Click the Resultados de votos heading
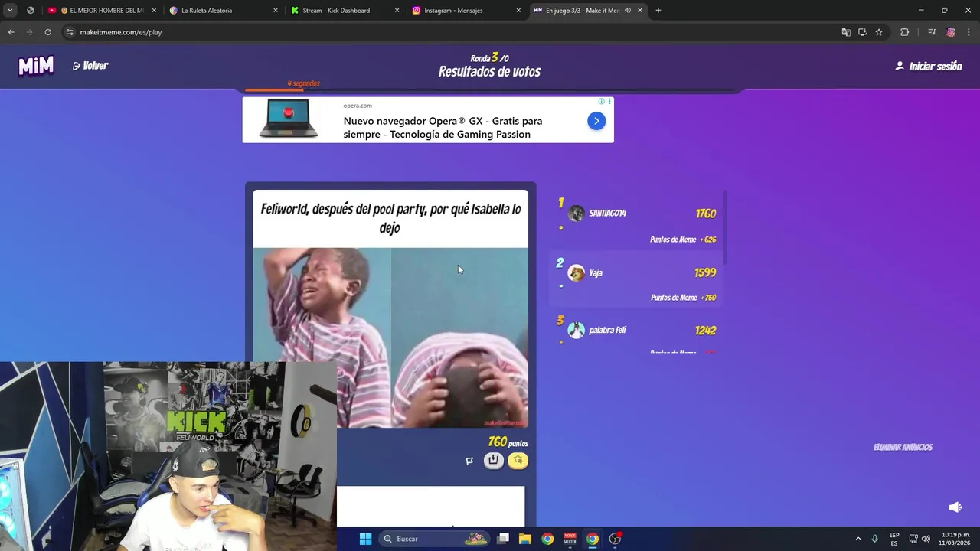980x551 pixels. click(489, 72)
